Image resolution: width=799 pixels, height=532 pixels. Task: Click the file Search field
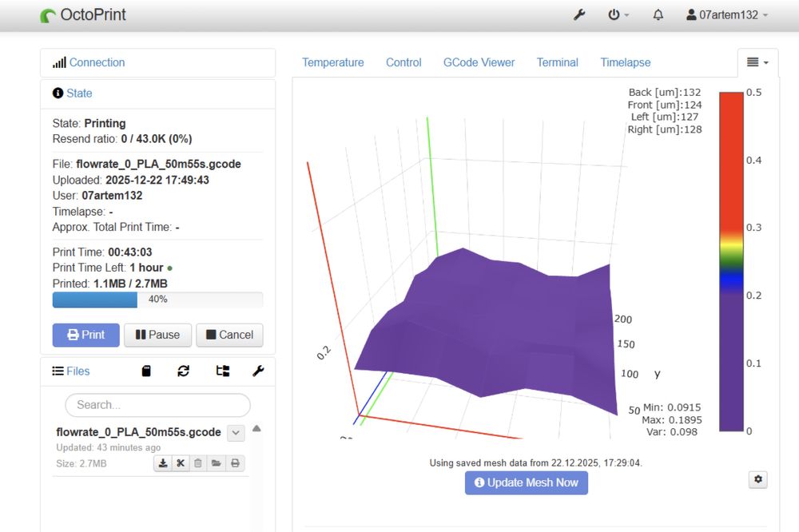(x=157, y=405)
